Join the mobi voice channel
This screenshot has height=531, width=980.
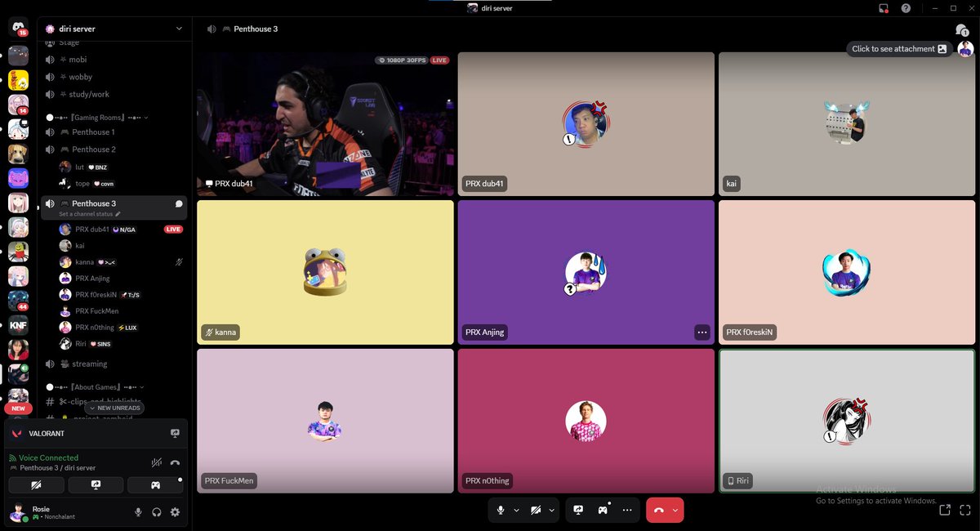[x=115, y=60]
